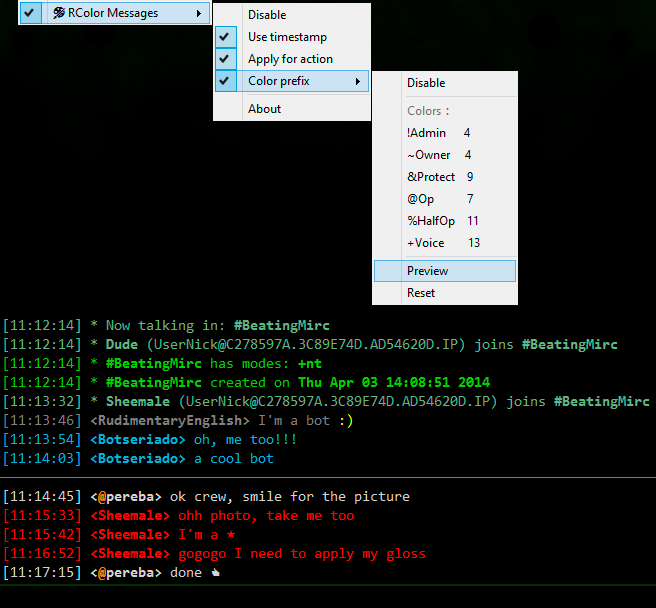The image size is (656, 608).
Task: Click the [11:17:15] timestamp
Action: (42, 573)
